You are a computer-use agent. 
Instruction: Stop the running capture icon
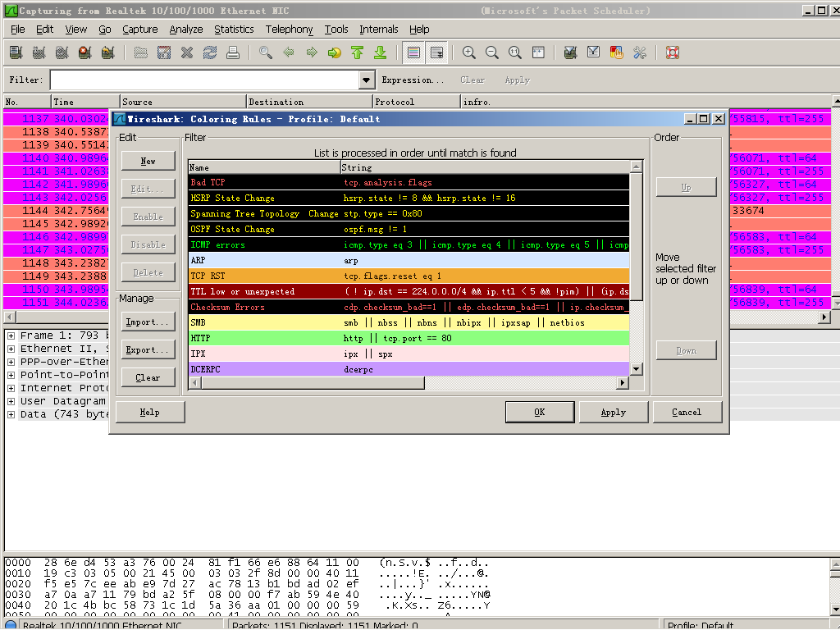[x=84, y=52]
